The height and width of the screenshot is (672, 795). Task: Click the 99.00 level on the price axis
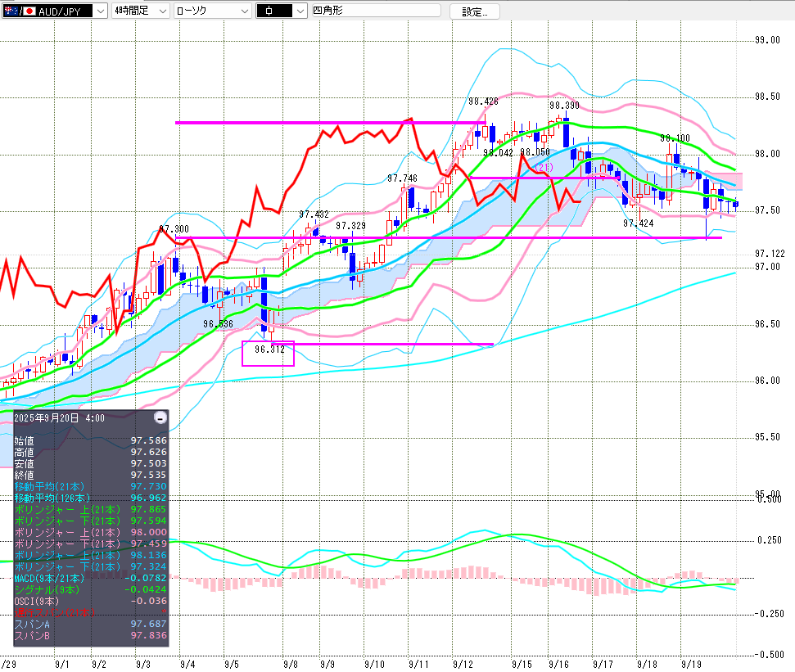(767, 39)
